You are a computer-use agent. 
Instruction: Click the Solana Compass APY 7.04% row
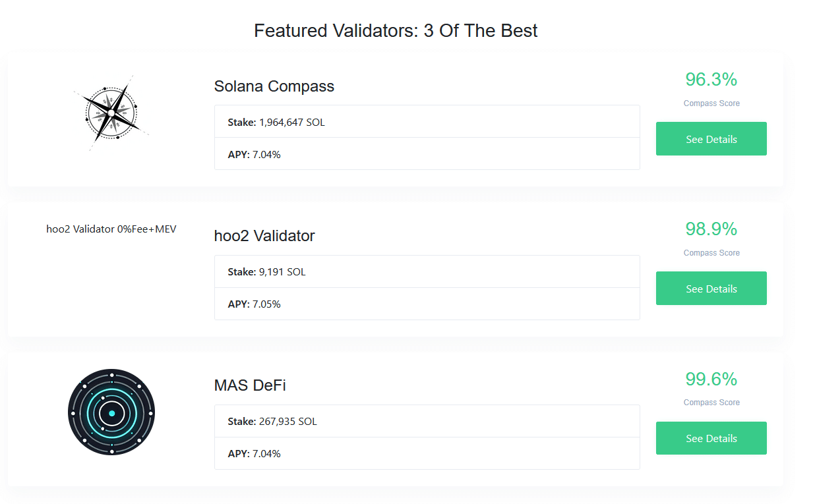(x=427, y=154)
